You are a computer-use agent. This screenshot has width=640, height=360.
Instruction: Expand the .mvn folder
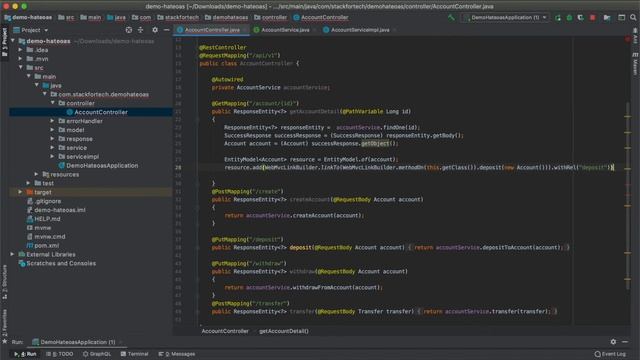[20, 59]
